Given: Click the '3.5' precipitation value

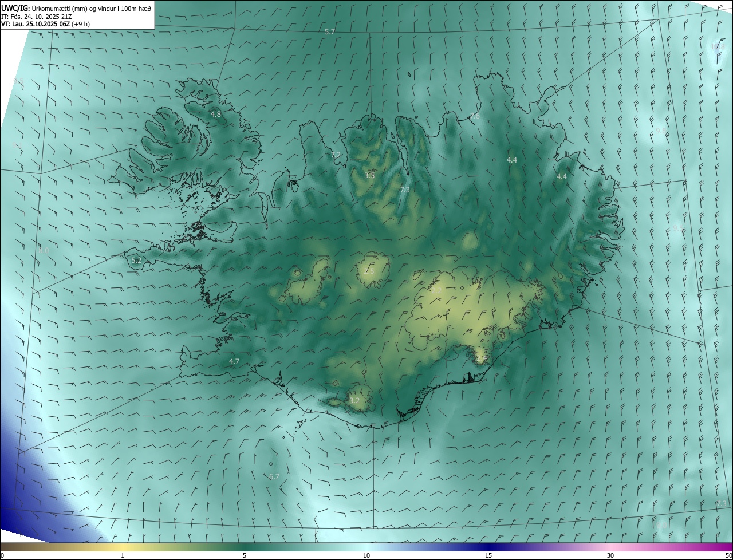Looking at the screenshot, I should click(369, 175).
